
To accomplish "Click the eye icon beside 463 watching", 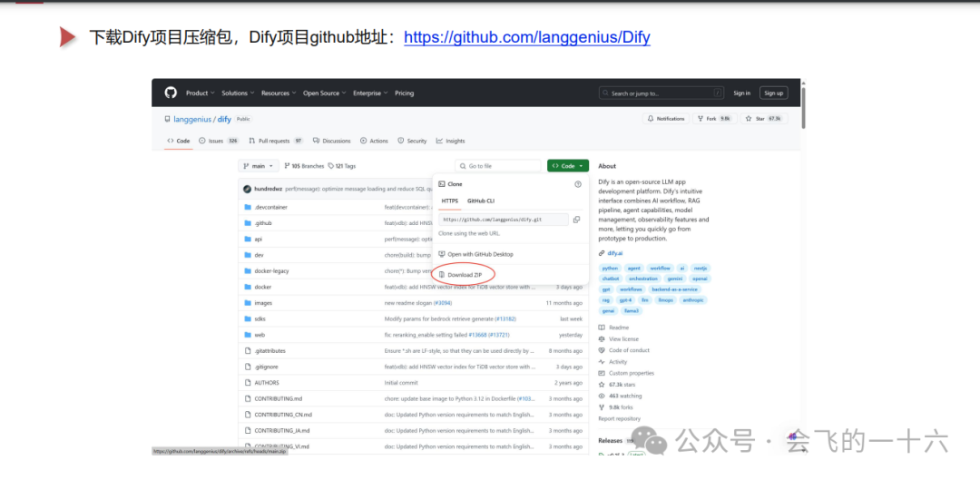I will 602,396.
